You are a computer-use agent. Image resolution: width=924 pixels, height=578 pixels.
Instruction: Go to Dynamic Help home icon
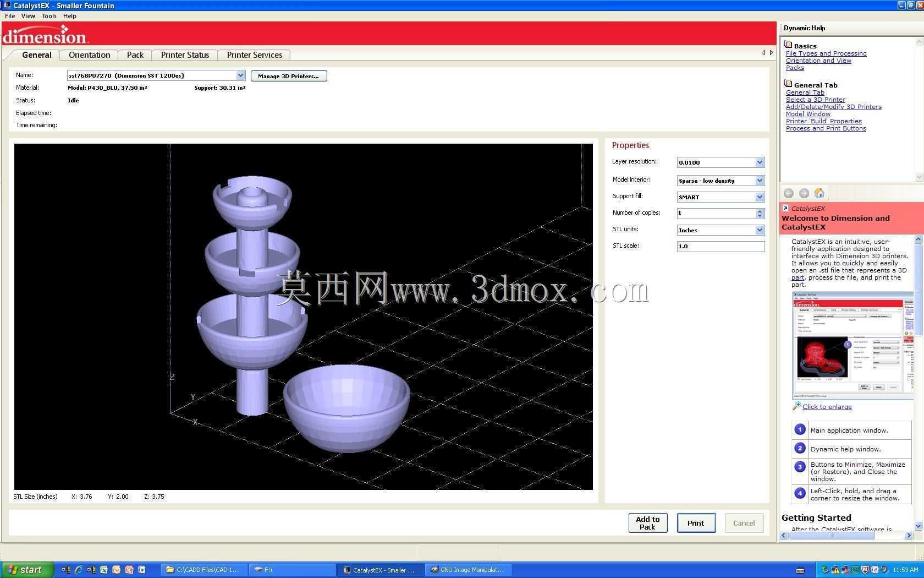819,193
